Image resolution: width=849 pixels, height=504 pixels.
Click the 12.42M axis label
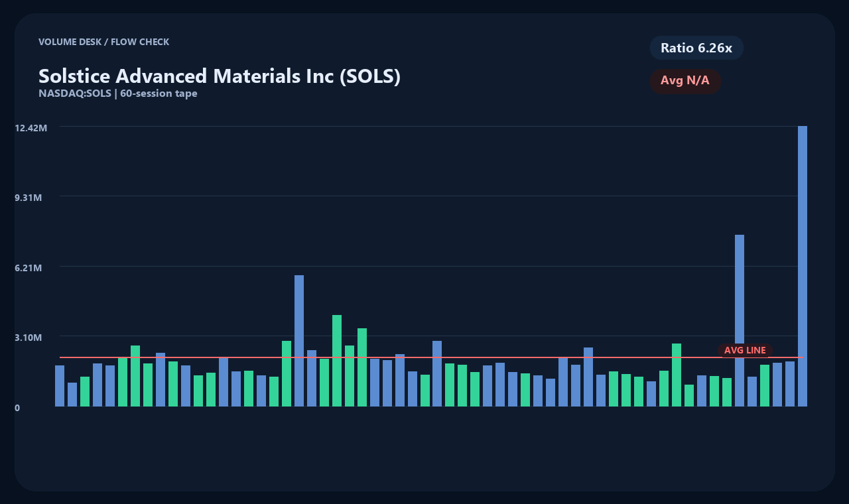(31, 127)
